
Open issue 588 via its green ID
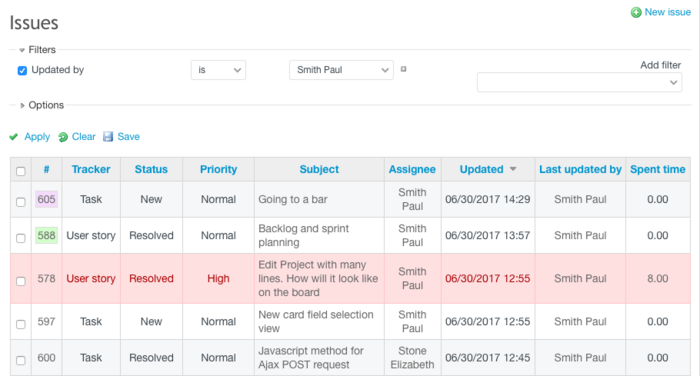click(46, 235)
